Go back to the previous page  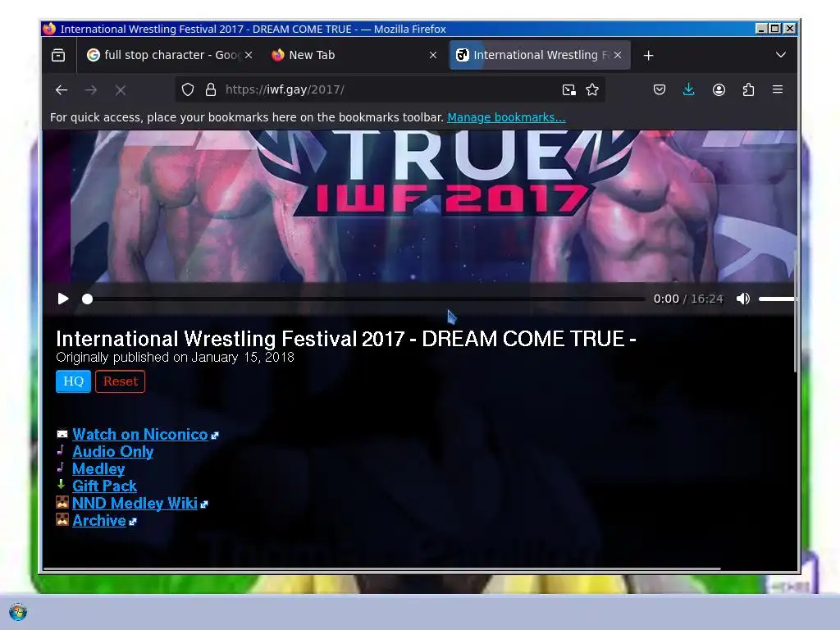click(62, 90)
